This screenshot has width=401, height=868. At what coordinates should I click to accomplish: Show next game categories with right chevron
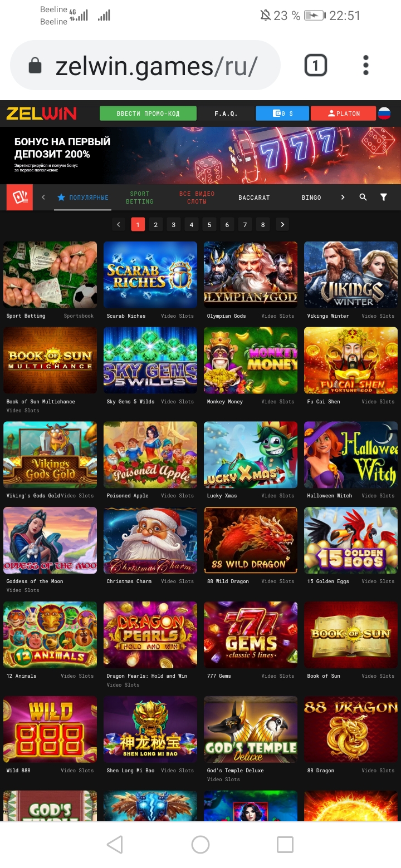point(343,198)
